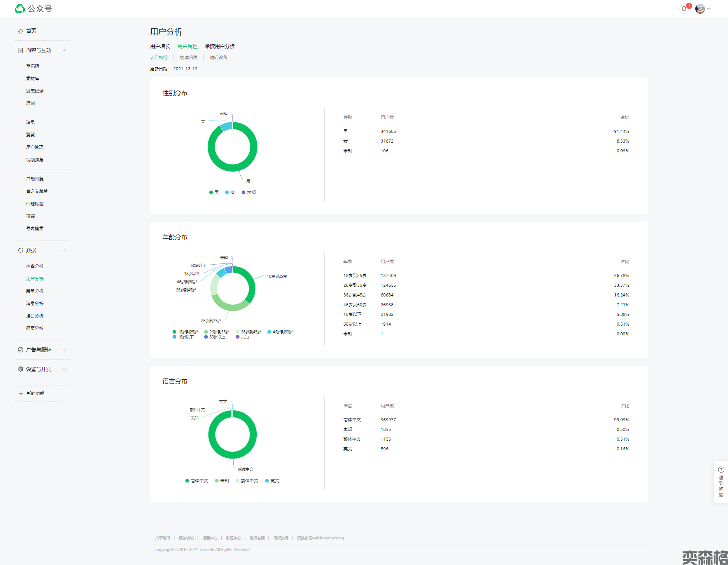Click the 设置与开发 gear icon
The width and height of the screenshot is (728, 565).
pyautogui.click(x=21, y=369)
